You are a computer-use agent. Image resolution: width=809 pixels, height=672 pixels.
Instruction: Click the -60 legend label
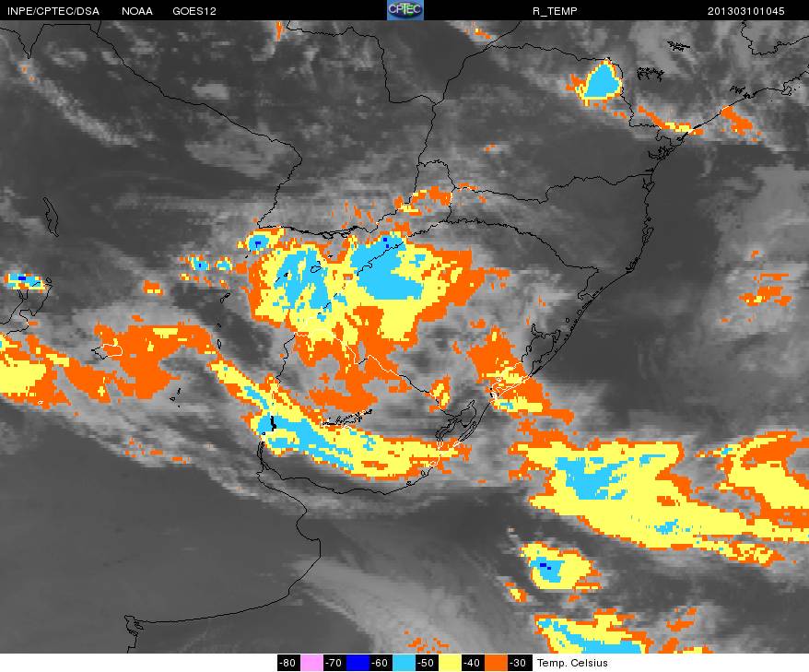point(381,663)
